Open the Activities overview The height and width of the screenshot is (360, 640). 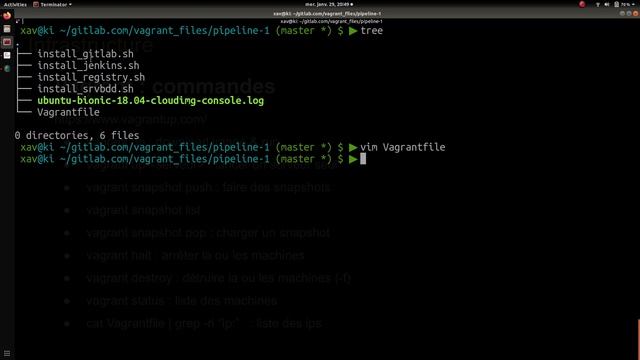15,4
